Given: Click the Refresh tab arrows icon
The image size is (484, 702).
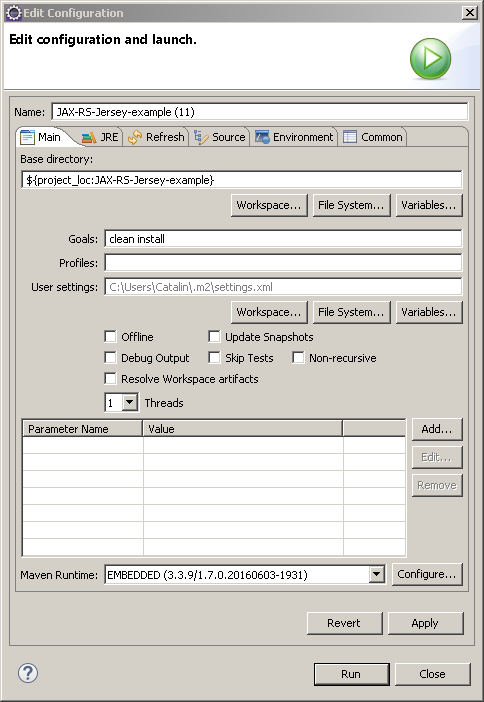Looking at the screenshot, I should point(135,137).
